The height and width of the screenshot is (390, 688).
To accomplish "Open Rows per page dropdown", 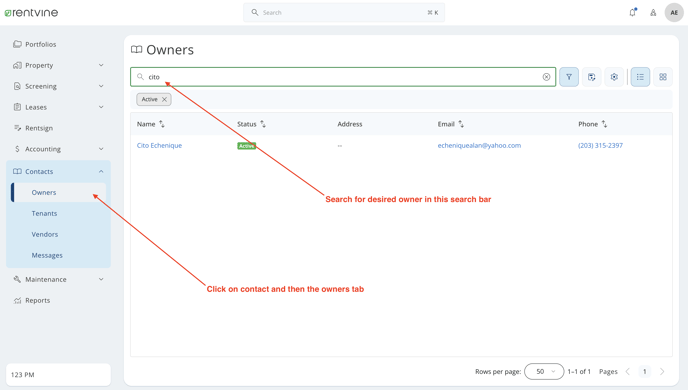I will click(x=544, y=372).
